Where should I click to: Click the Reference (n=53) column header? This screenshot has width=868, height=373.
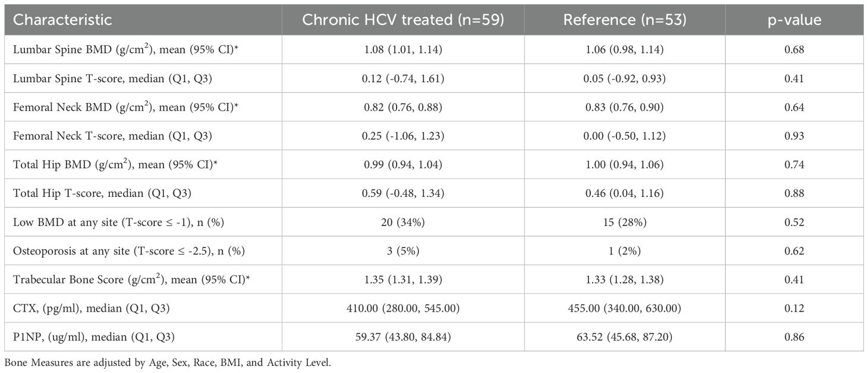pos(624,20)
